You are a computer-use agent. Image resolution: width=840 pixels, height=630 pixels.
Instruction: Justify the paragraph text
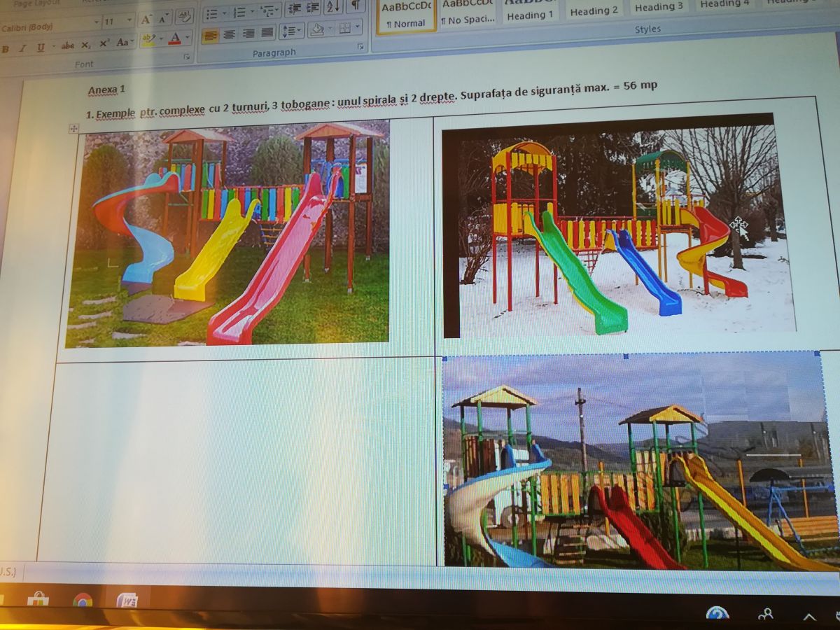(267, 32)
